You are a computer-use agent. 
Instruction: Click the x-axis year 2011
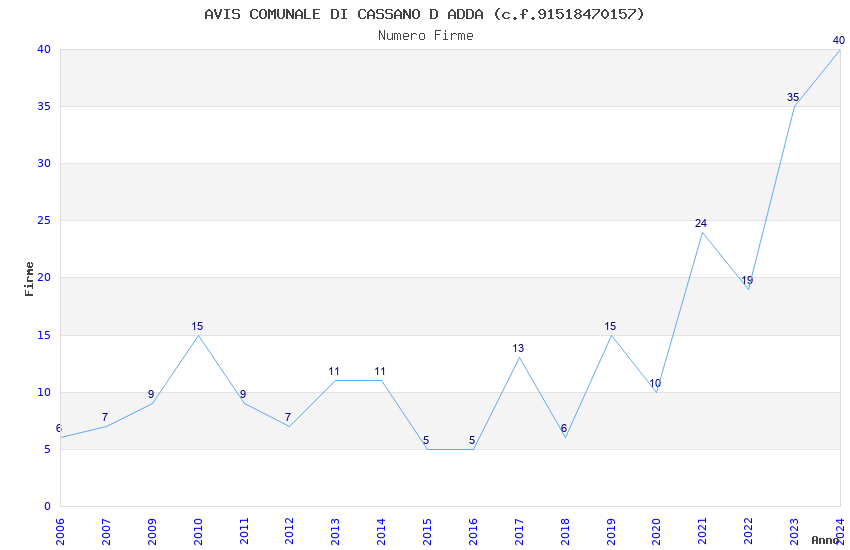coord(244,531)
